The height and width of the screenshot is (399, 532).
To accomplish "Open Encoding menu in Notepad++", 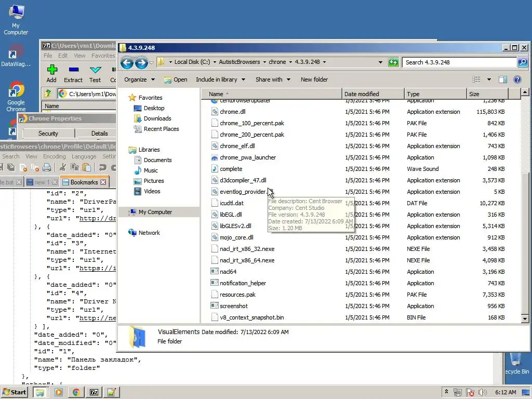I will click(x=54, y=156).
